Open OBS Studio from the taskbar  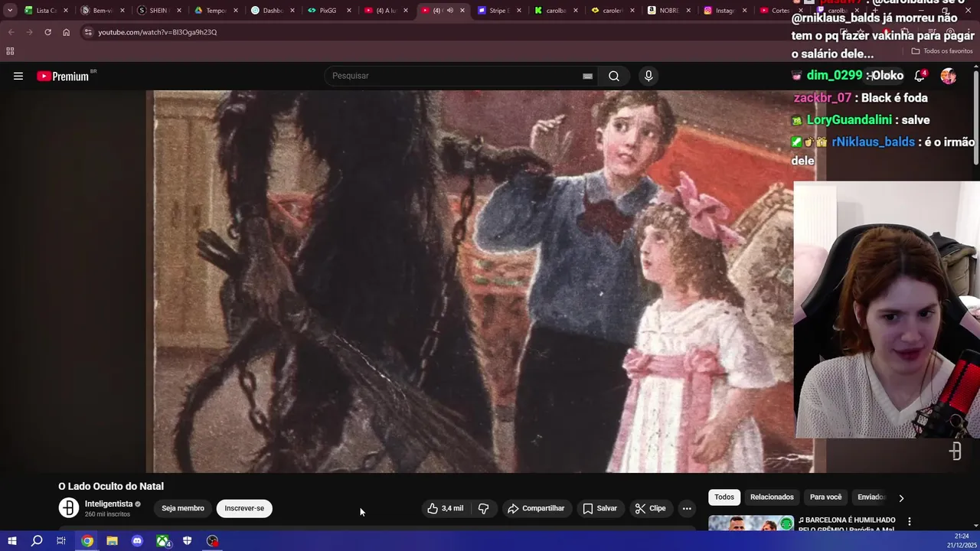click(x=213, y=541)
